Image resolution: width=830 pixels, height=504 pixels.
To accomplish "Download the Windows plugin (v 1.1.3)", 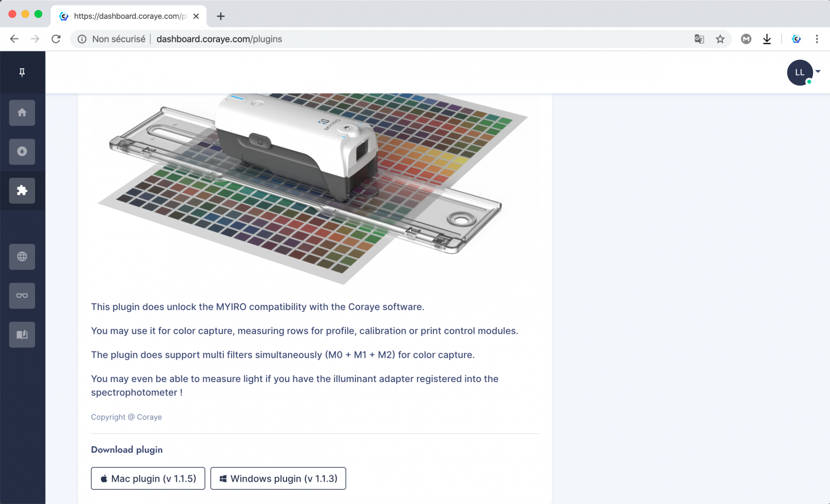I will point(278,478).
